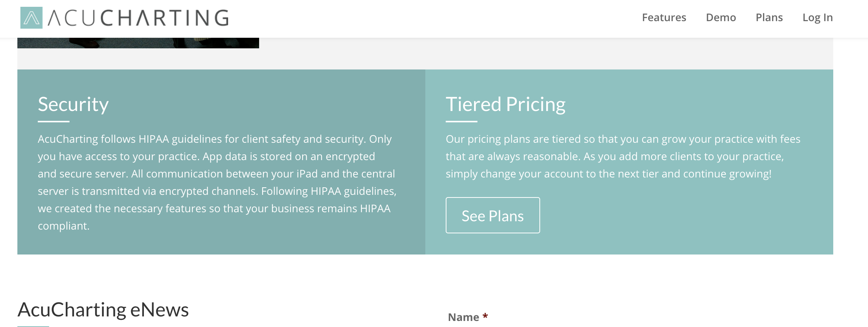Click the tiered pricing description paragraph
Image resolution: width=868 pixels, height=327 pixels.
[x=622, y=156]
